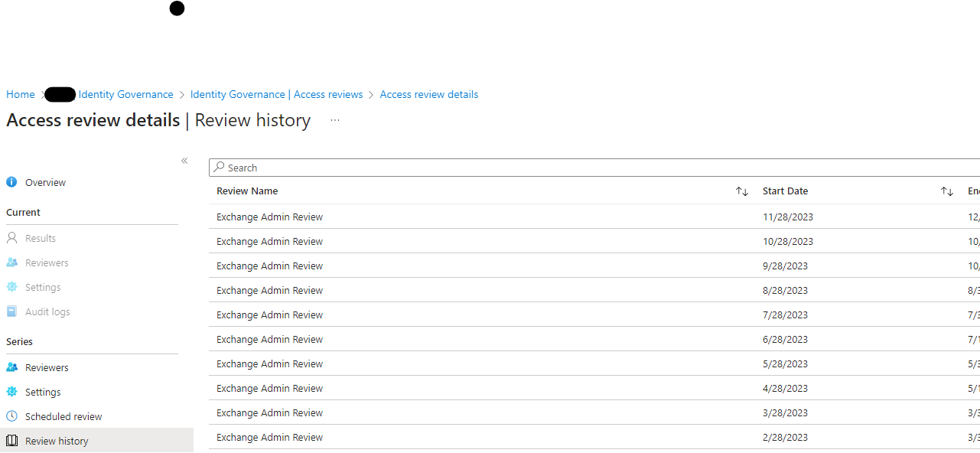The image size is (980, 453).
Task: Open Settings under the Current section
Action: pyautogui.click(x=43, y=287)
